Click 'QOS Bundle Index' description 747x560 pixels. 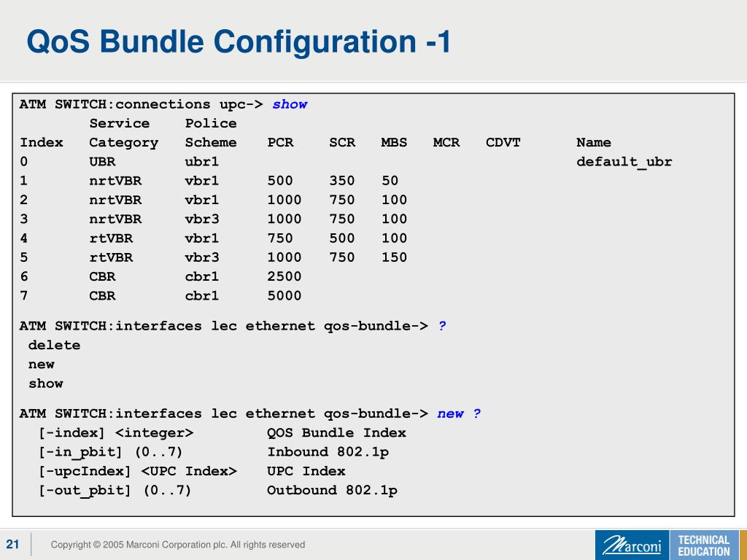point(336,433)
